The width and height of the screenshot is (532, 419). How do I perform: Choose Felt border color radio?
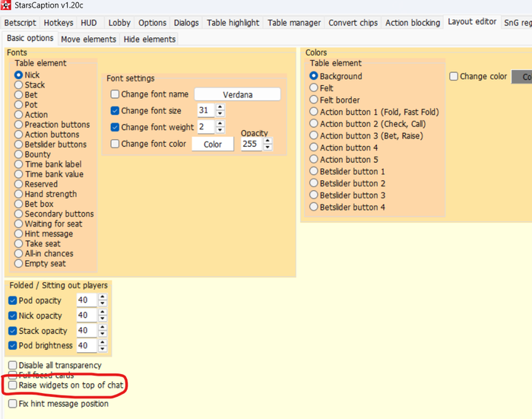point(314,100)
